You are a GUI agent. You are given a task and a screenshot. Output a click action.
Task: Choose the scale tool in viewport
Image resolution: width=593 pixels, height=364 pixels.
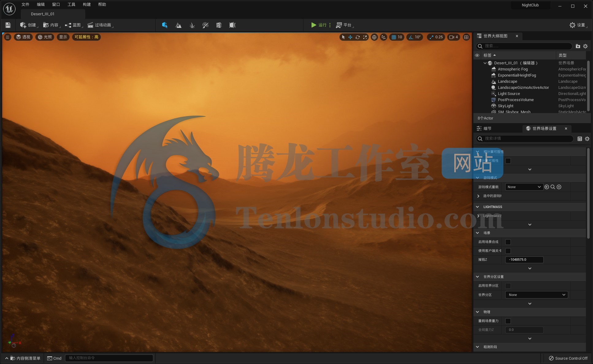(365, 37)
